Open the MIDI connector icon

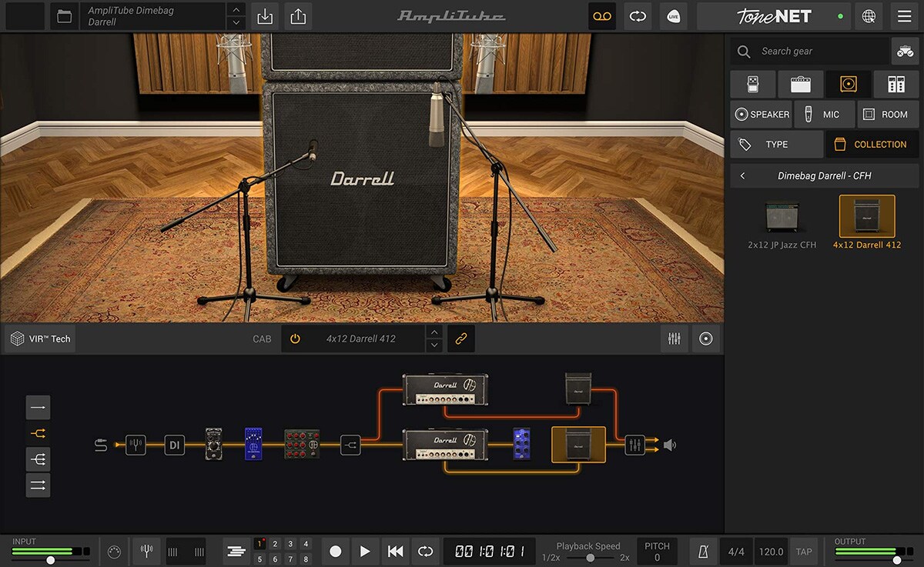(x=113, y=552)
